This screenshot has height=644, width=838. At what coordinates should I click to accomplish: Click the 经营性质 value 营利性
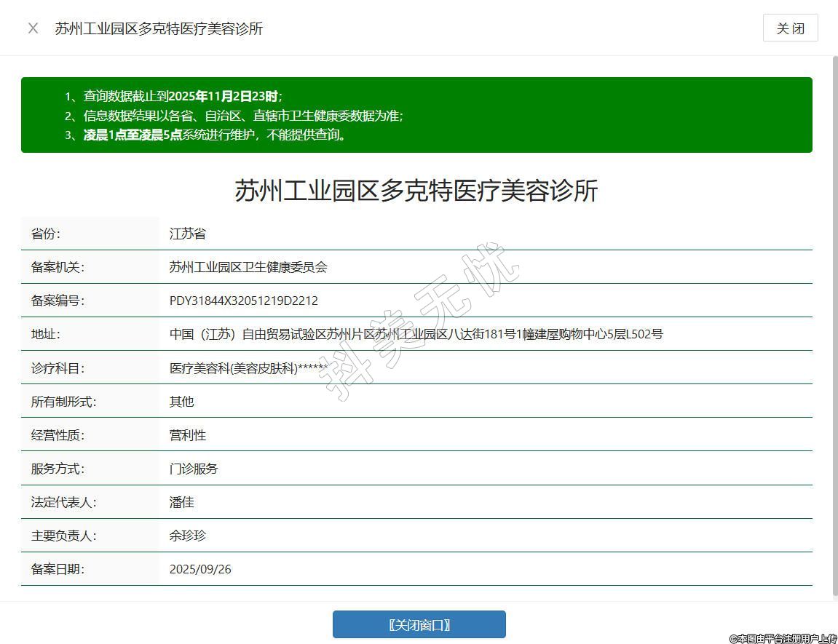(x=188, y=435)
